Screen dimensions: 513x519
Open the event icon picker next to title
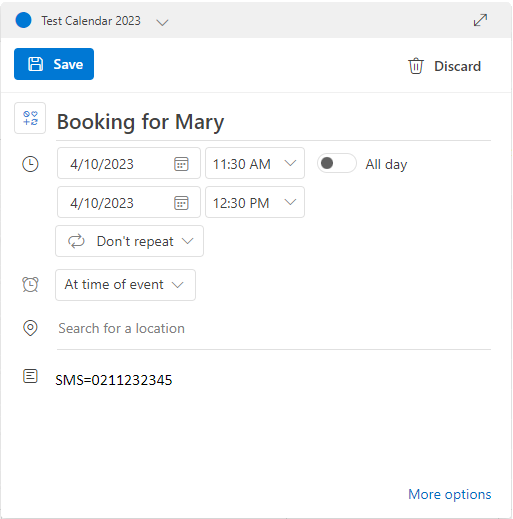click(30, 118)
